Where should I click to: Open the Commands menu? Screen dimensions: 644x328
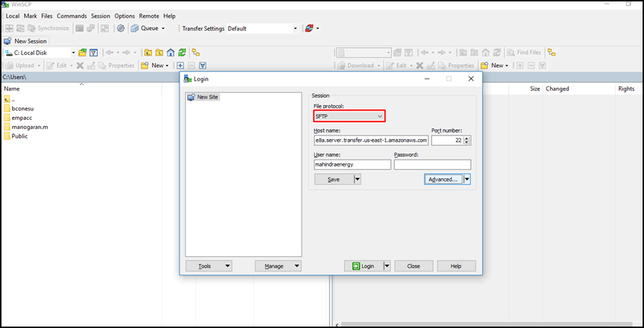(x=72, y=16)
